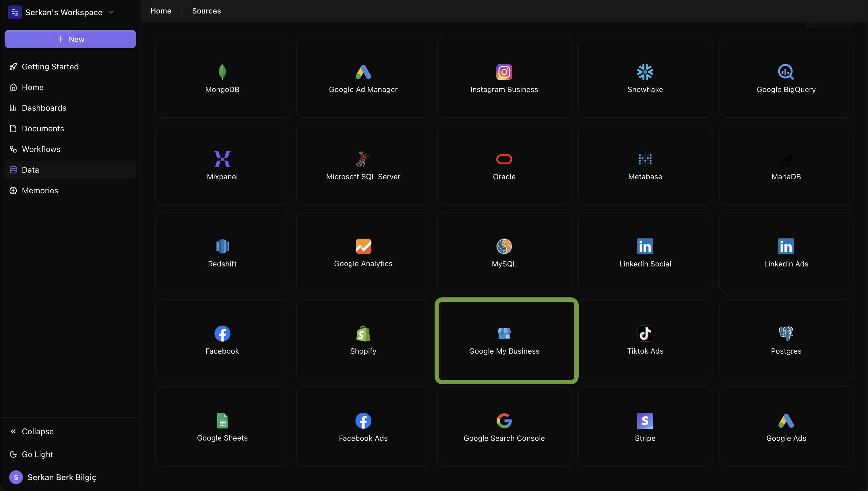Open the Google Search Console icon
The image size is (868, 491).
(x=504, y=420)
